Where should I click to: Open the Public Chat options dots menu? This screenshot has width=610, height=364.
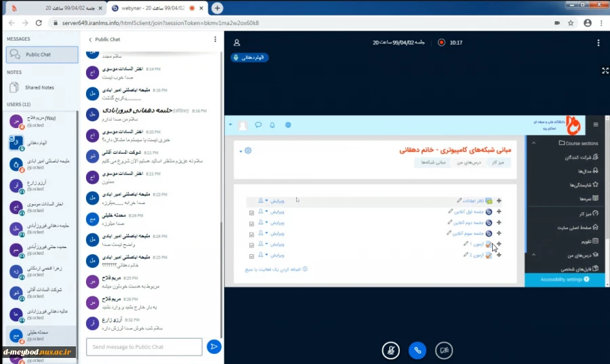point(215,39)
